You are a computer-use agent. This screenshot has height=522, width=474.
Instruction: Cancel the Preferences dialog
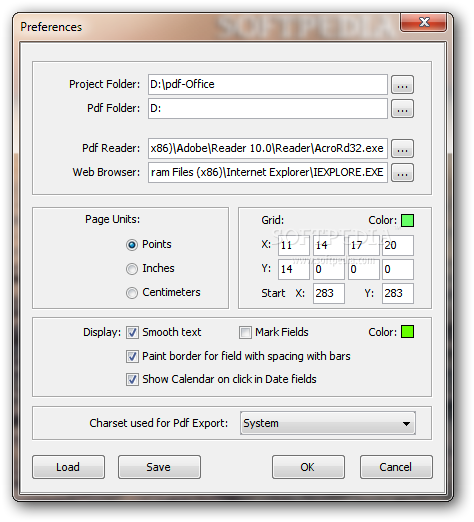(396, 467)
